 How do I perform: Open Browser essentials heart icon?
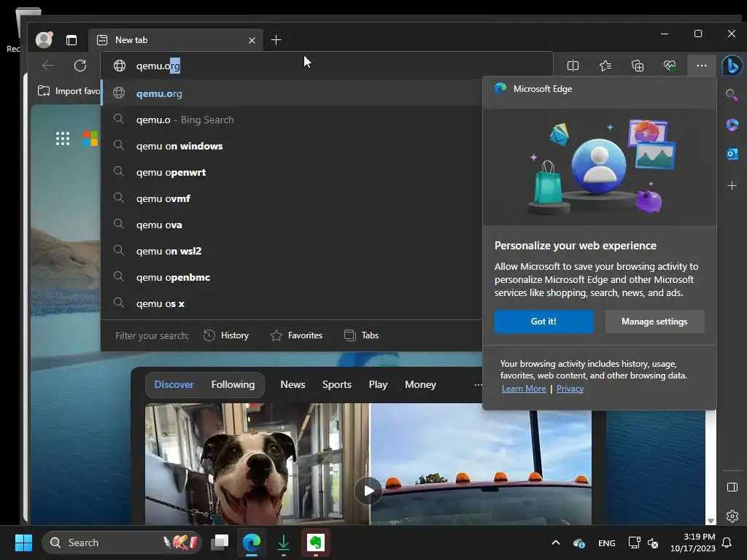pos(670,66)
